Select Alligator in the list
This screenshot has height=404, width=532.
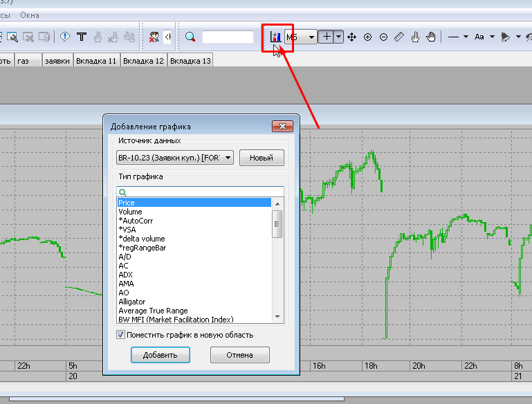tap(194, 302)
